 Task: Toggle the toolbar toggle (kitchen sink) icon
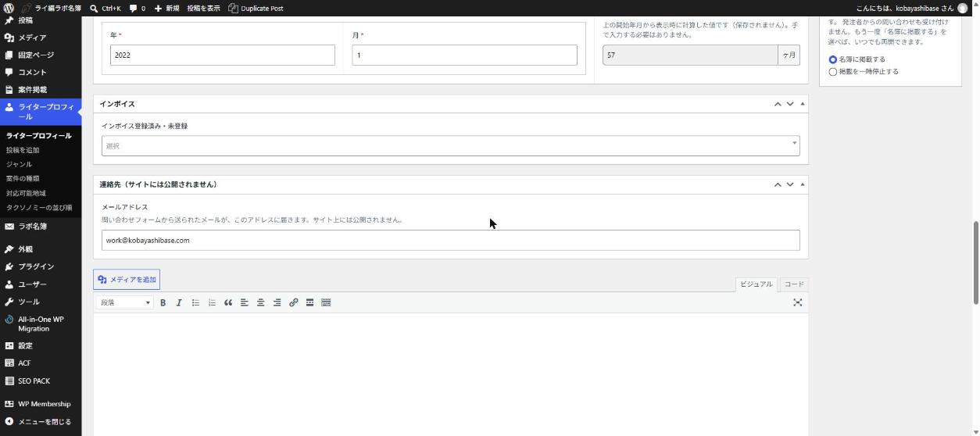click(x=327, y=302)
